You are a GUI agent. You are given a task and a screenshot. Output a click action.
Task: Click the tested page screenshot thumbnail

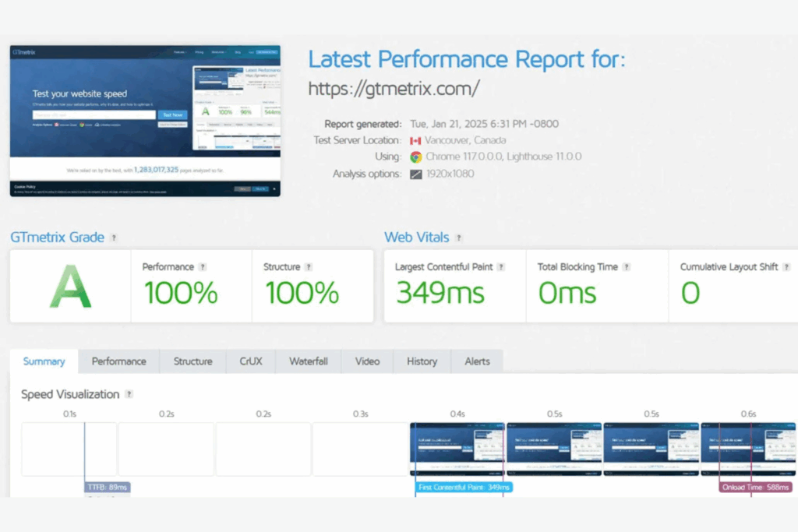pos(145,121)
